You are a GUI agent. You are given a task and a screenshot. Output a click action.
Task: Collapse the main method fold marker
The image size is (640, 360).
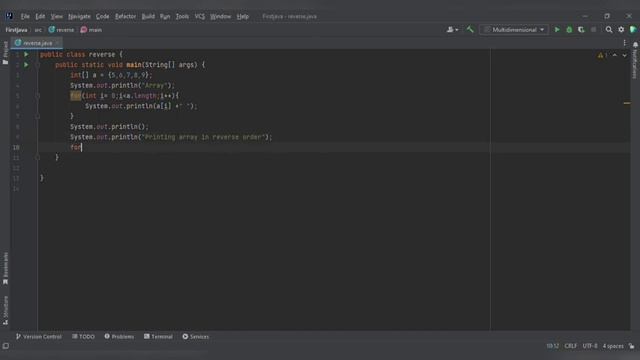[37, 64]
